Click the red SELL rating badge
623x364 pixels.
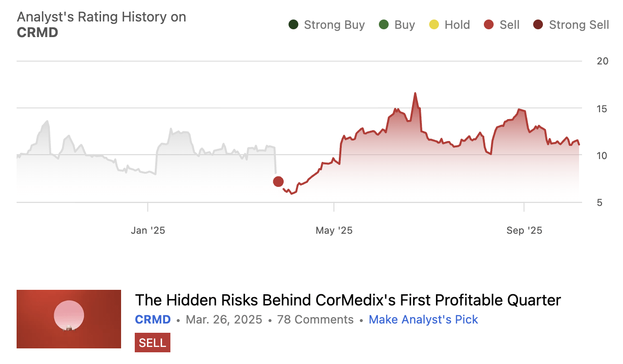click(x=152, y=343)
